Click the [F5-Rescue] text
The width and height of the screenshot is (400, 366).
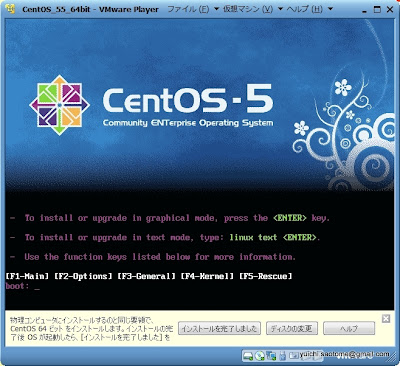(x=266, y=276)
